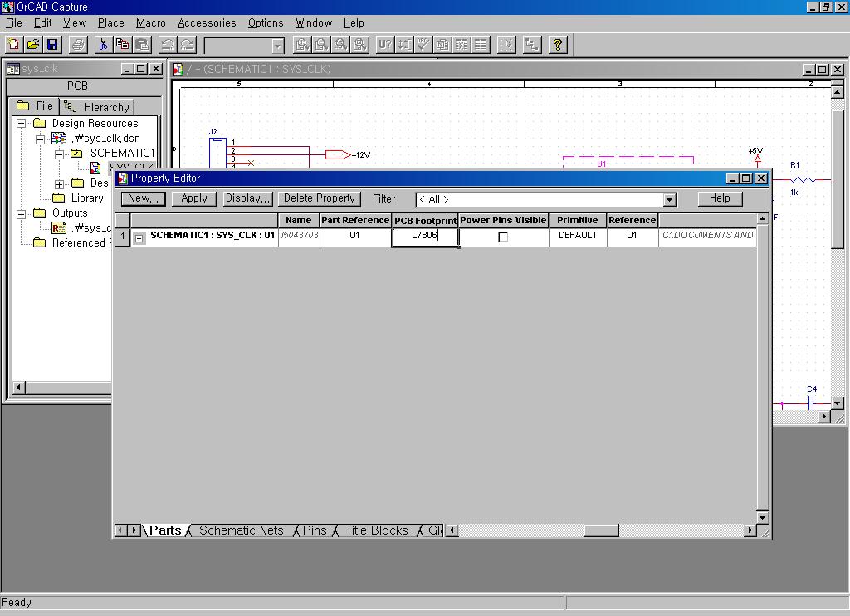Click the Help button in Property Editor
This screenshot has width=850, height=616.
[x=720, y=198]
